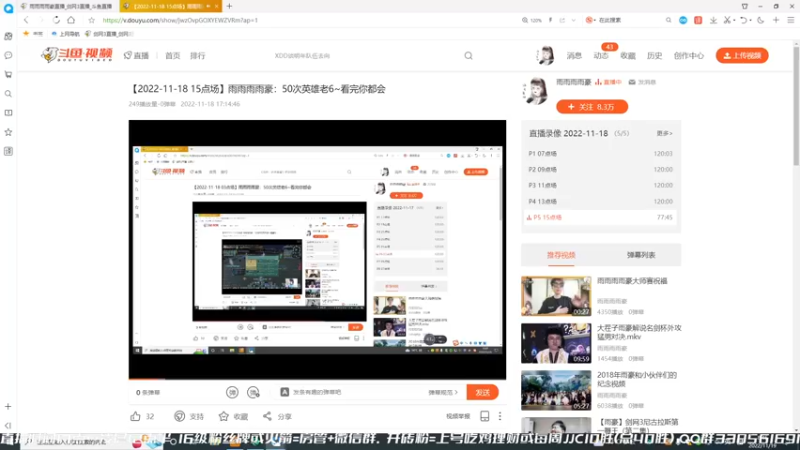Switch to 弹幕列表 tab
The image size is (800, 450).
click(x=641, y=255)
